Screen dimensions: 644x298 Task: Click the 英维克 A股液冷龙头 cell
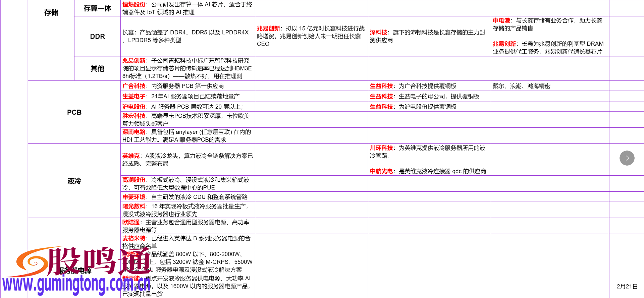click(x=188, y=160)
